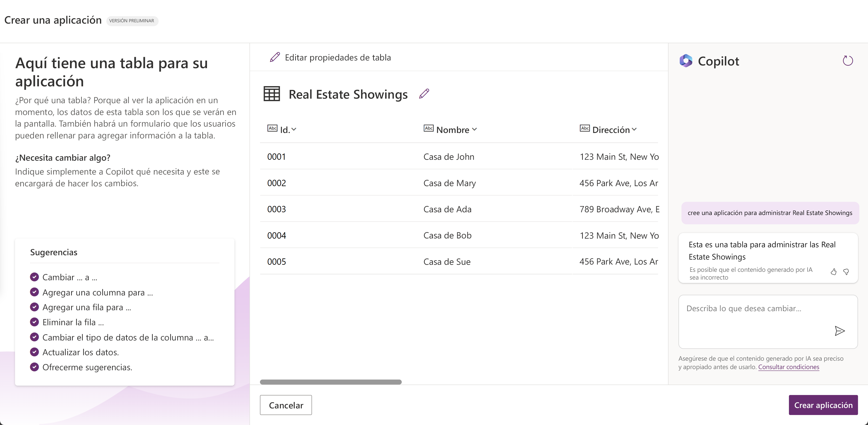
Task: Click check icon beside Agregar una fila para
Action: tap(34, 307)
